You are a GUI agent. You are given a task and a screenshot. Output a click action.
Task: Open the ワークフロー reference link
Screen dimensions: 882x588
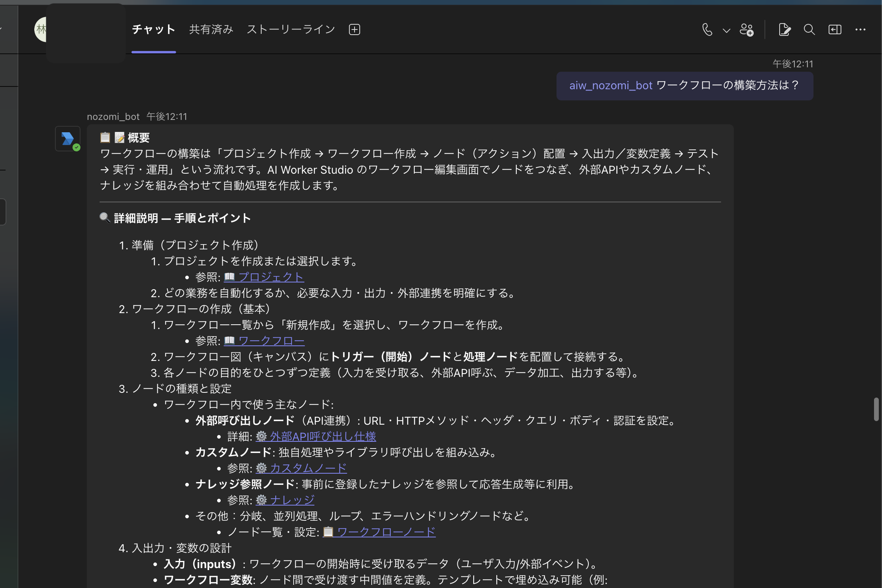[271, 341]
